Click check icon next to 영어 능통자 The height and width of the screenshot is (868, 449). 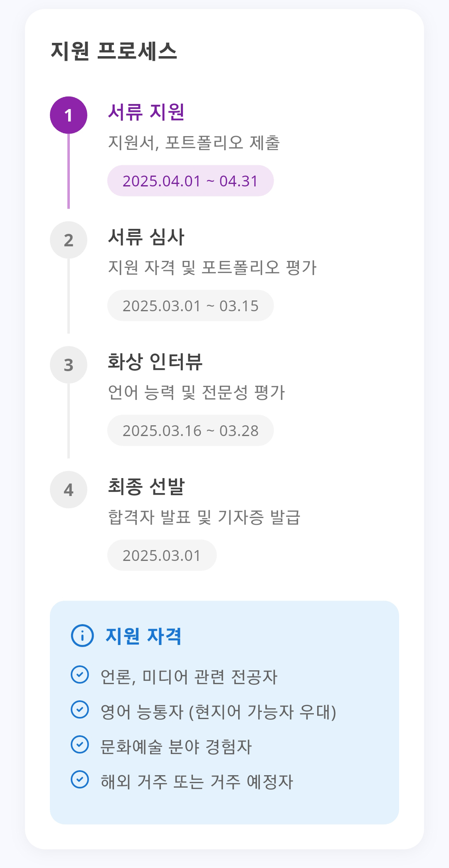coord(80,710)
